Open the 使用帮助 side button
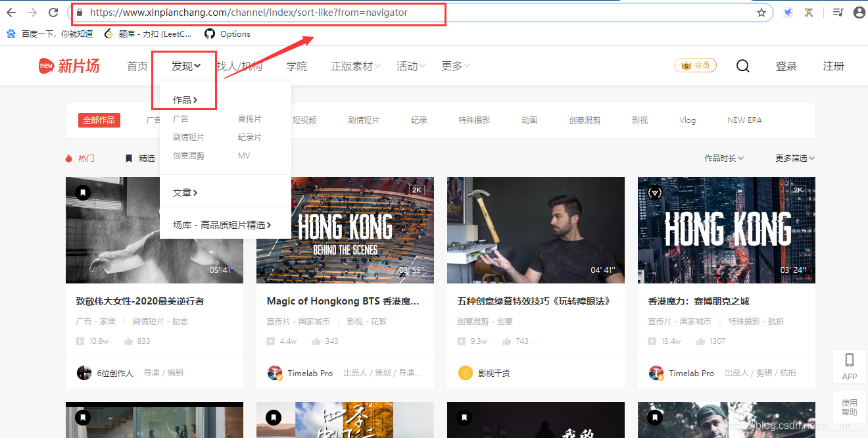The height and width of the screenshot is (438, 868). pos(850,407)
